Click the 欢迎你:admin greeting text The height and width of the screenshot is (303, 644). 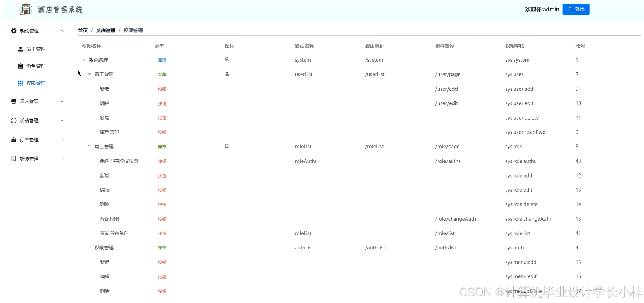542,10
